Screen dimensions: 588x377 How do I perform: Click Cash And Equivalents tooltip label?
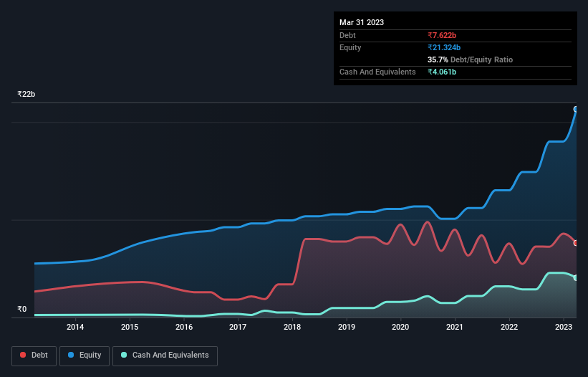pos(377,72)
